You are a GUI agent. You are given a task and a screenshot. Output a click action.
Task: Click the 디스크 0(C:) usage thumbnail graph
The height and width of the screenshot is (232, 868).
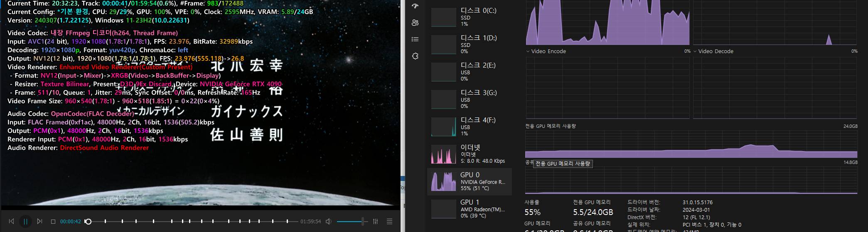click(443, 17)
